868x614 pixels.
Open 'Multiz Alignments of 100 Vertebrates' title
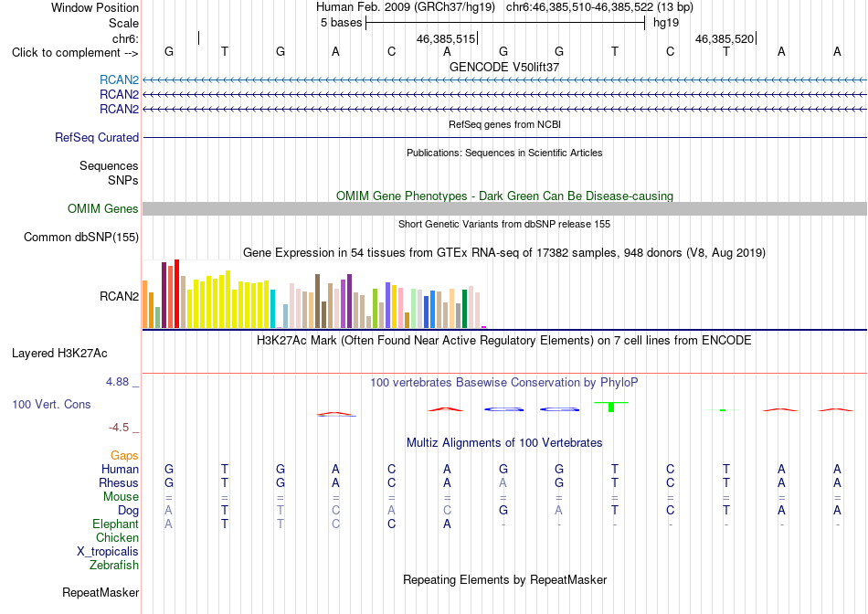click(504, 443)
